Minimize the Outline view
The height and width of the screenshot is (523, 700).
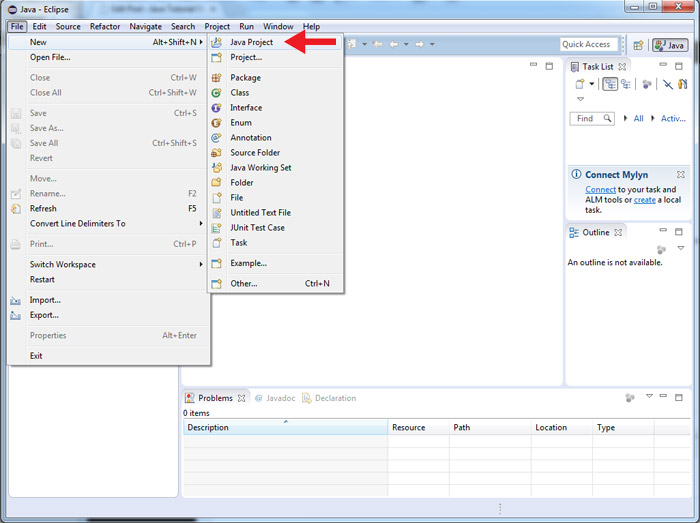(x=663, y=230)
